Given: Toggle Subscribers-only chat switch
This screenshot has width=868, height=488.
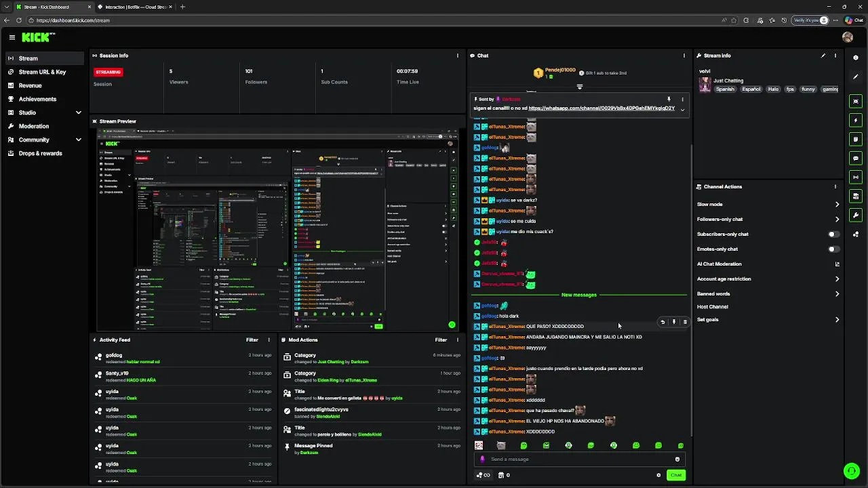Looking at the screenshot, I should (833, 234).
